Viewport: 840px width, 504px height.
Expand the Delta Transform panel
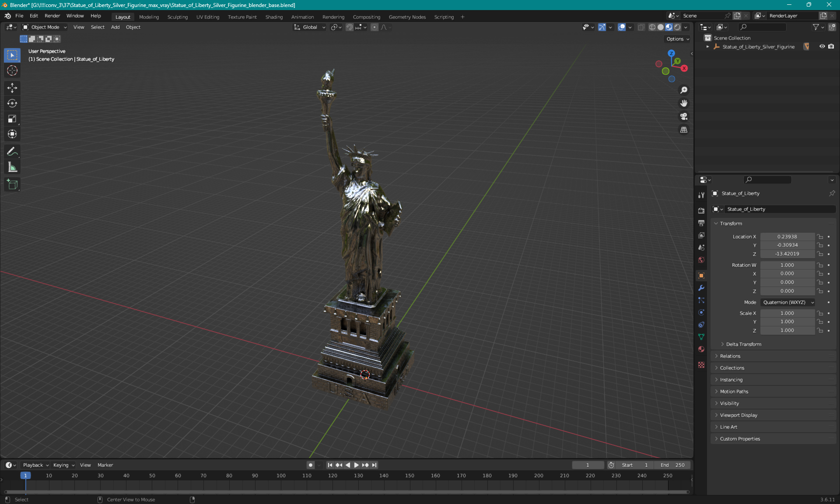pos(743,344)
